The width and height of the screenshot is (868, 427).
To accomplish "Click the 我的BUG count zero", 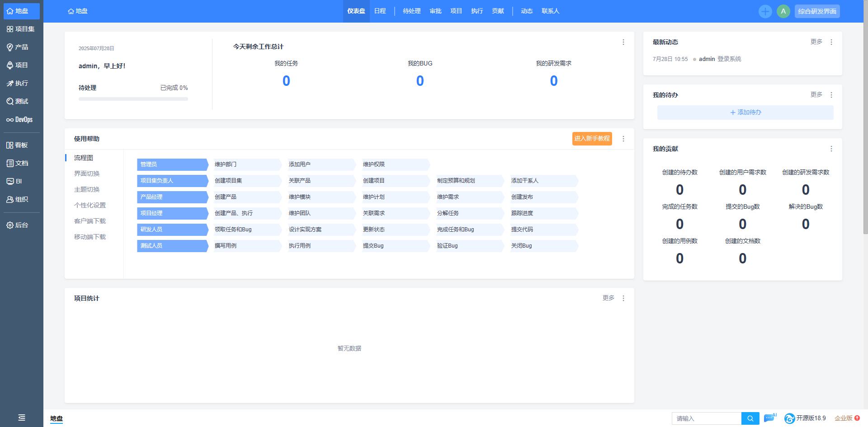I will 420,81.
